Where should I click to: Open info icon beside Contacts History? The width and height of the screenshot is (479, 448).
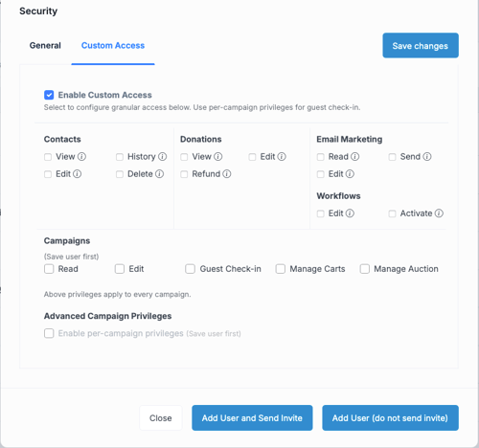pyautogui.click(x=163, y=157)
